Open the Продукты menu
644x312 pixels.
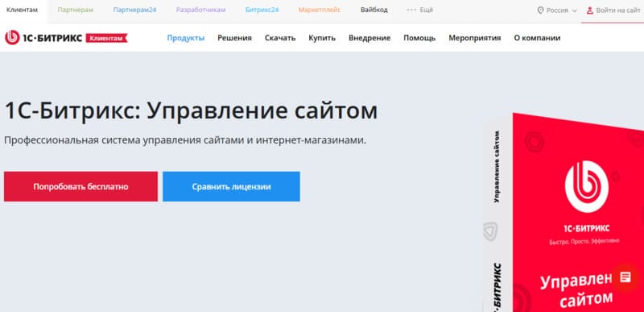[x=186, y=38]
